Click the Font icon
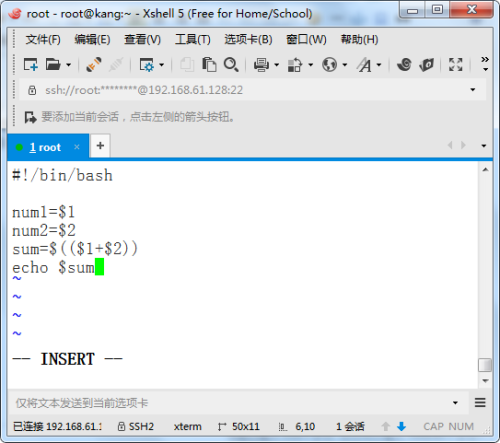 pos(364,65)
